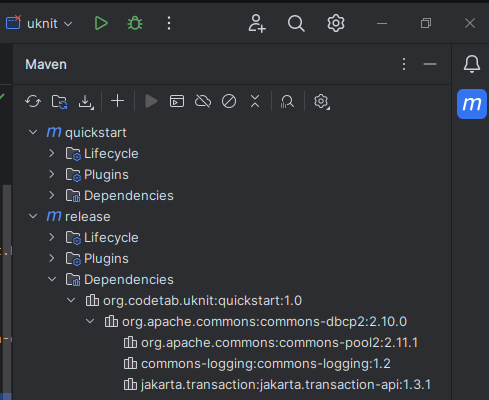This screenshot has height=400, width=489.
Task: Expand quickstart Lifecycle node
Action: coord(52,153)
